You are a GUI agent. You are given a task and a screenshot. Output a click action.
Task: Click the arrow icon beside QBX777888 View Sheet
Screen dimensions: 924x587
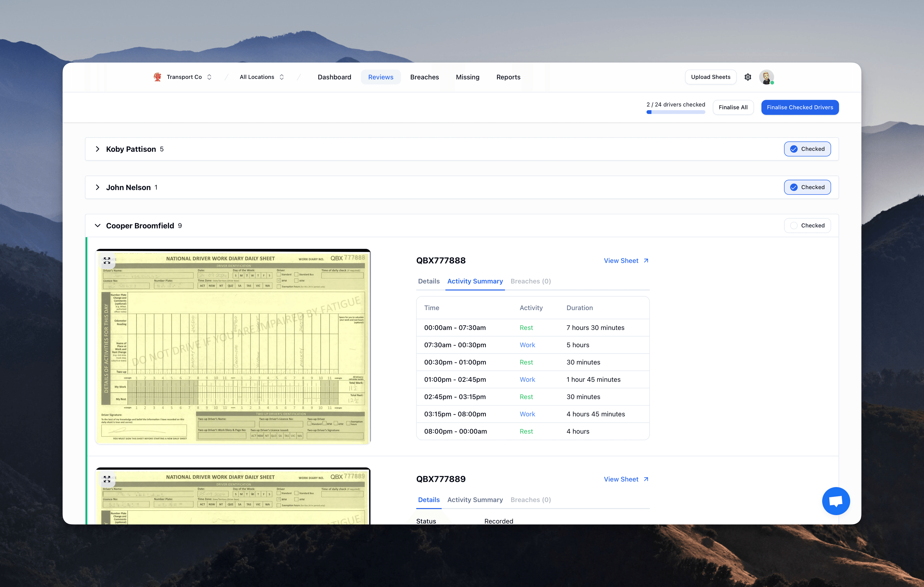[646, 261]
